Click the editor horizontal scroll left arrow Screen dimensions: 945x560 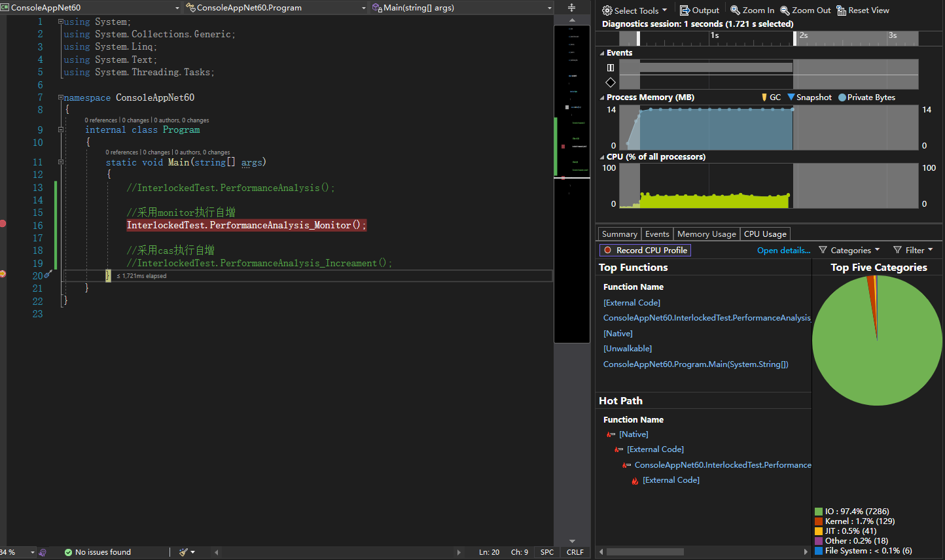click(217, 552)
